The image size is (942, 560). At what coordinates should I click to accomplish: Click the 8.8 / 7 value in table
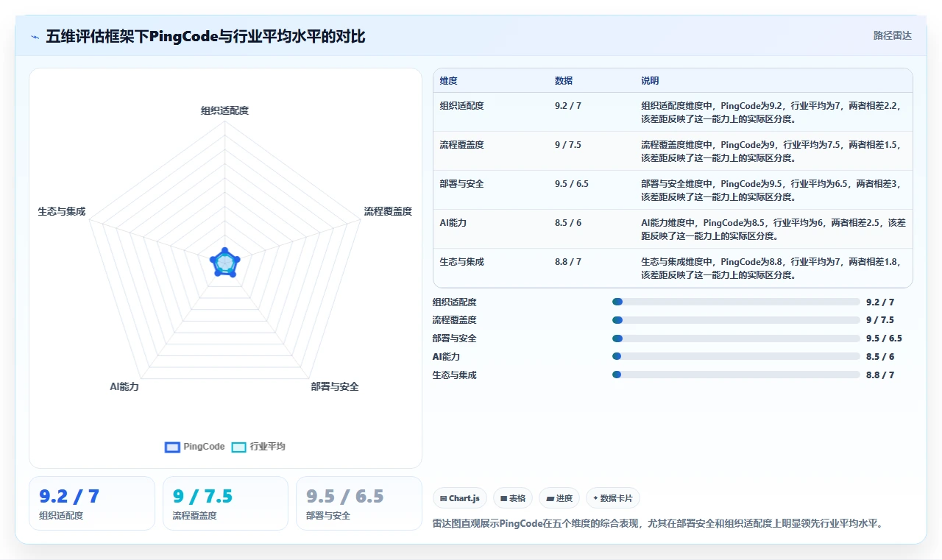pyautogui.click(x=568, y=262)
